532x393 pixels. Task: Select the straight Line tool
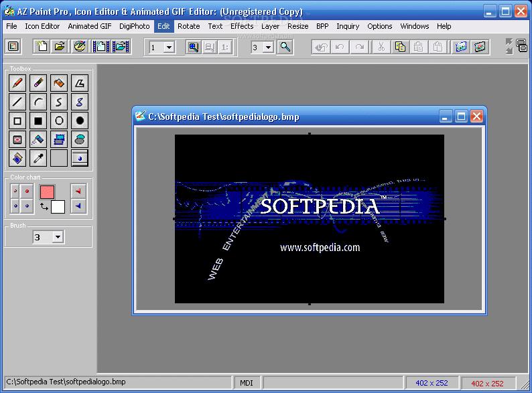[x=17, y=102]
